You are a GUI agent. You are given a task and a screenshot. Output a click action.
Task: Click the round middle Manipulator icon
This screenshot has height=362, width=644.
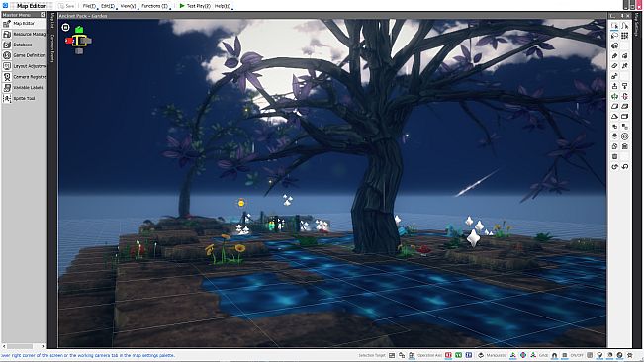point(523,355)
